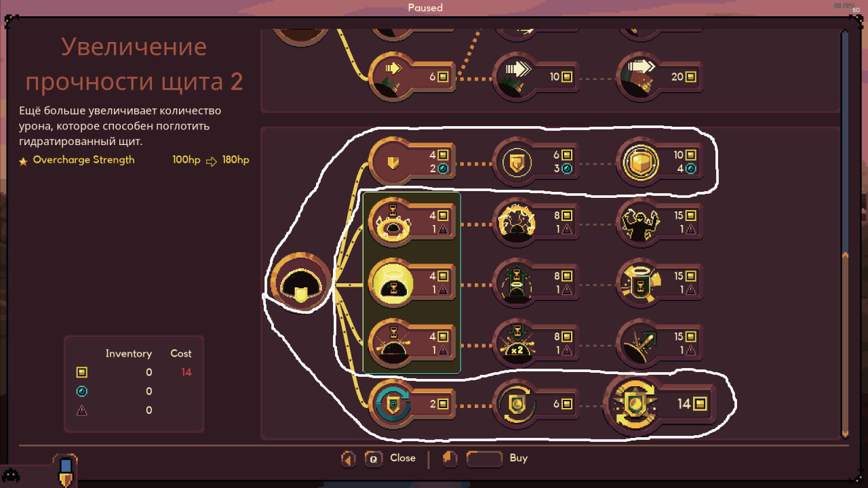Image resolution: width=868 pixels, height=488 pixels.
Task: Select the gold cube shield upgrade costing 10
Action: coord(660,163)
